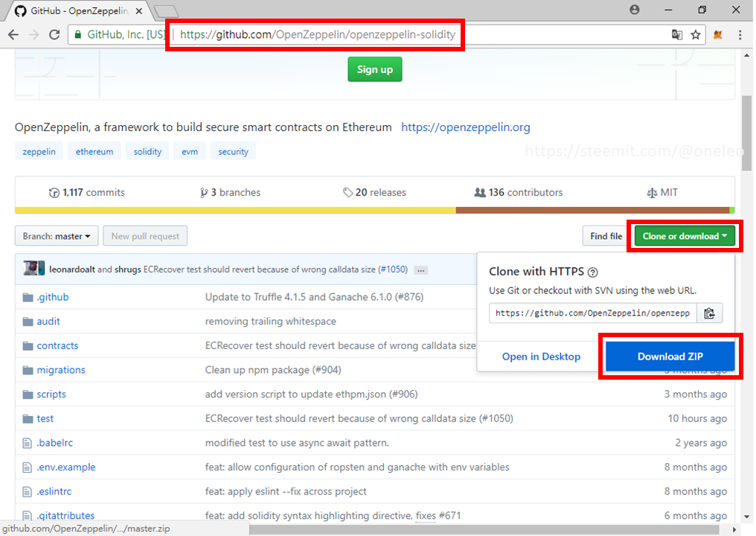The width and height of the screenshot is (756, 536).
Task: Select the evm topic tag
Action: [190, 151]
